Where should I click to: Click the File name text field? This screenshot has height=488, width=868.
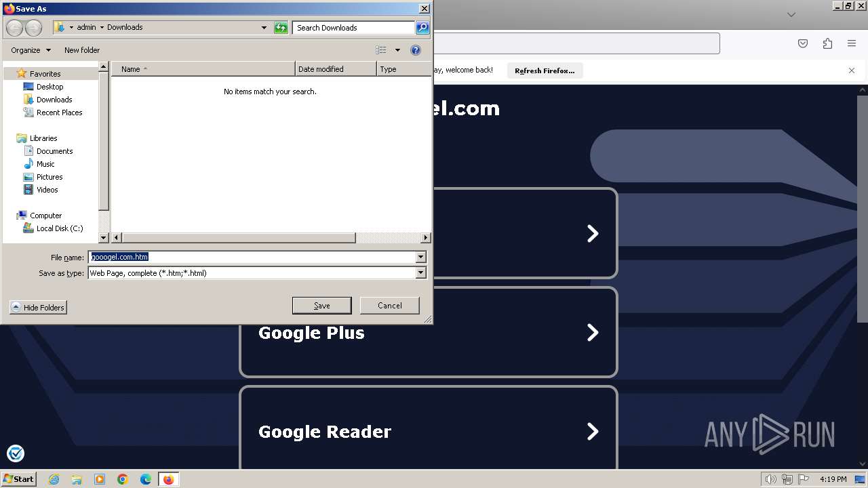click(x=252, y=257)
